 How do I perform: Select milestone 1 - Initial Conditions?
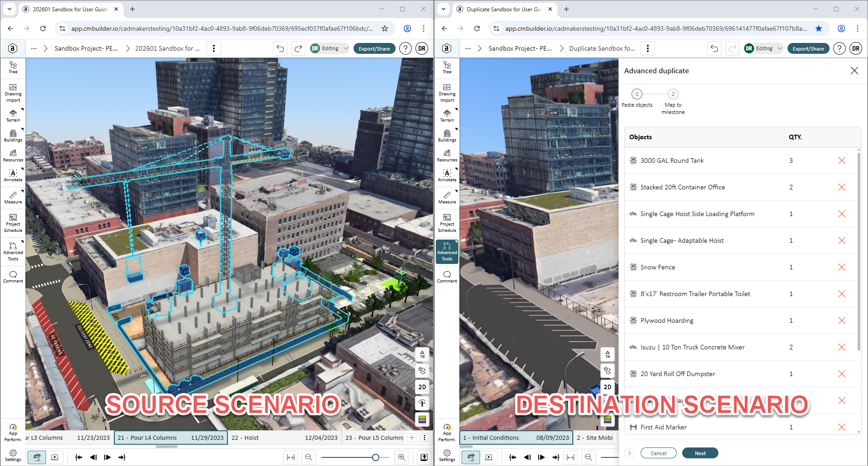point(516,438)
